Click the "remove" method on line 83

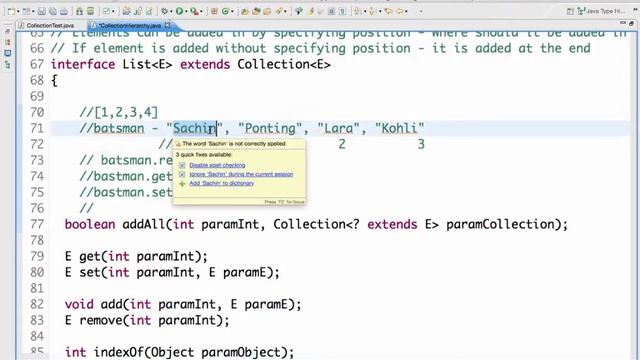(101, 320)
